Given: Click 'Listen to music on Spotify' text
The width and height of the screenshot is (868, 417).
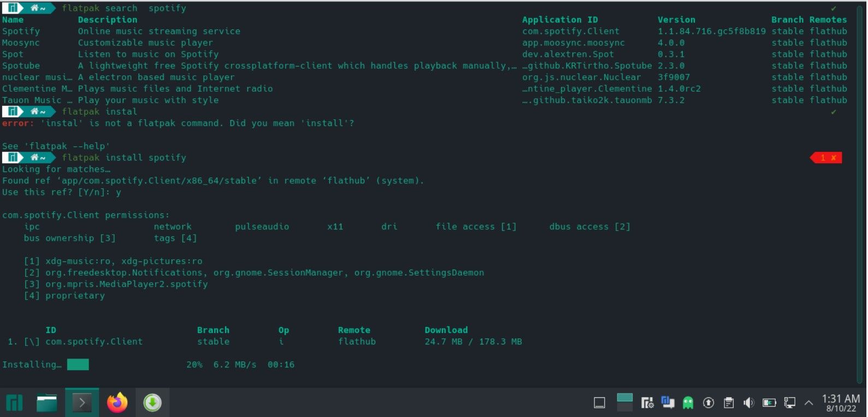Looking at the screenshot, I should (x=148, y=54).
